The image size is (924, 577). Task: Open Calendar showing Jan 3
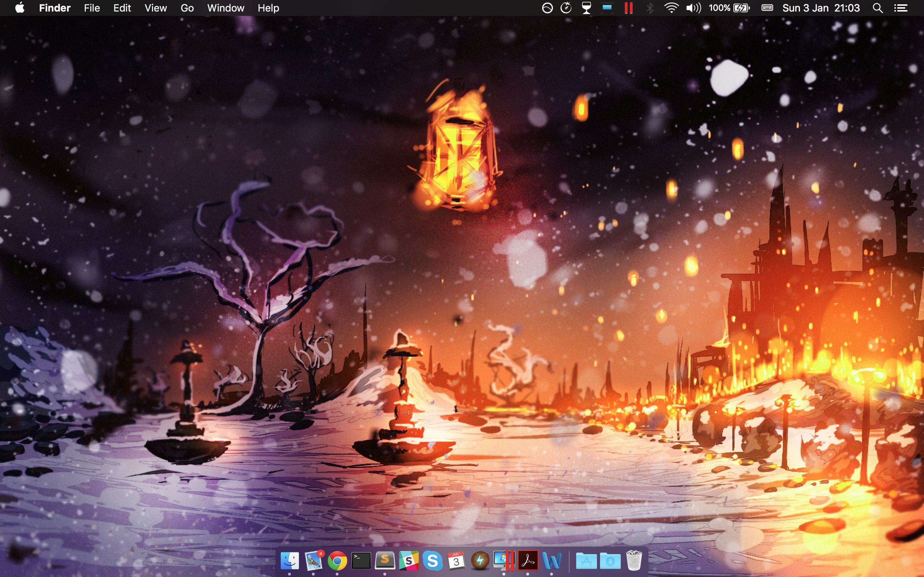(x=456, y=560)
